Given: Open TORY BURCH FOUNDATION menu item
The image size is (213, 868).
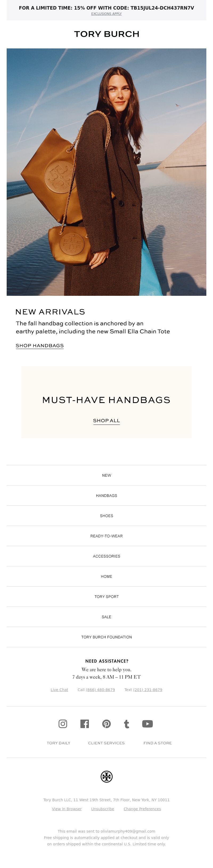Looking at the screenshot, I should click(106, 637).
